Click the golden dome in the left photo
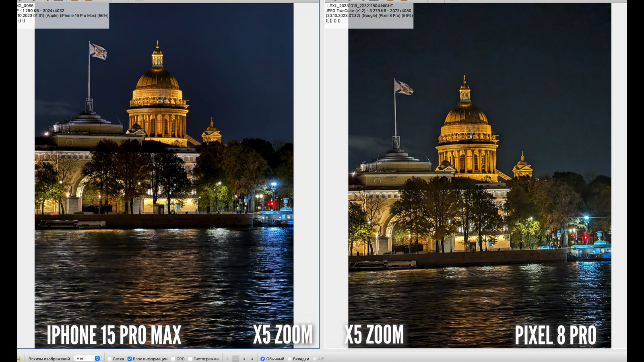 (x=157, y=79)
